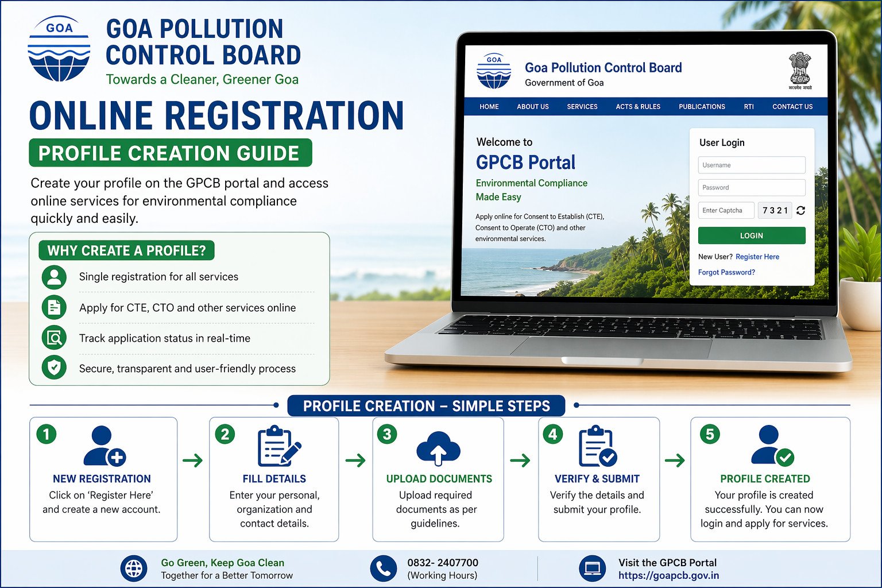This screenshot has height=588, width=882.
Task: Select PUBLICATIONS in the portal navigation
Action: pos(702,107)
